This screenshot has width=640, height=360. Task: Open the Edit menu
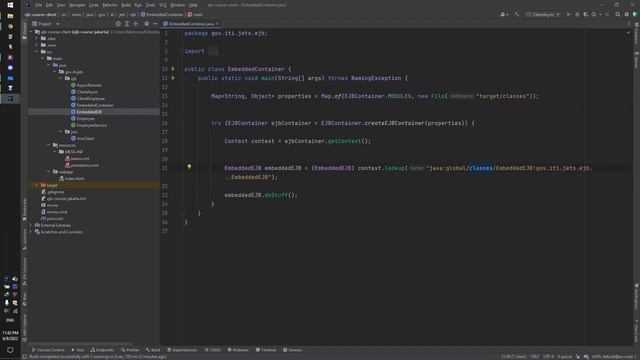coord(49,5)
